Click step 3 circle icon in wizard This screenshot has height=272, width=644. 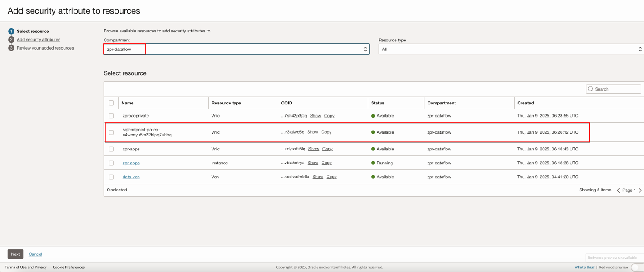click(11, 48)
